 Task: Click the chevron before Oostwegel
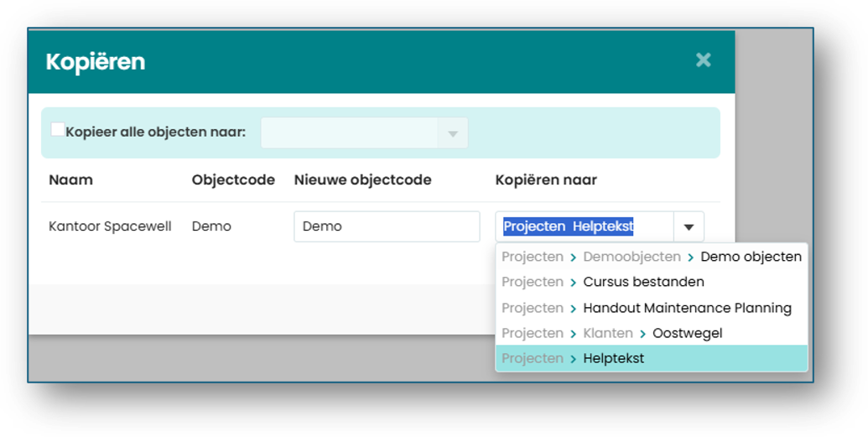pyautogui.click(x=642, y=334)
